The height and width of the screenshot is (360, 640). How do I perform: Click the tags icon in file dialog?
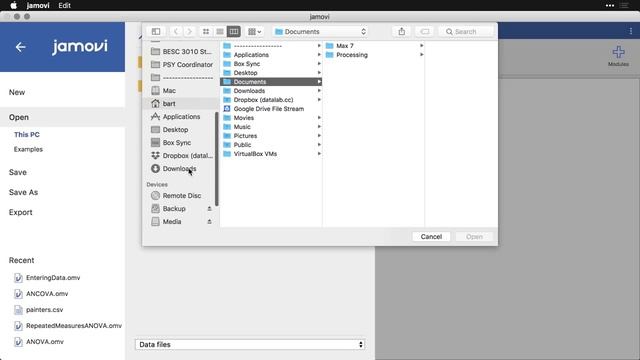coord(424,31)
